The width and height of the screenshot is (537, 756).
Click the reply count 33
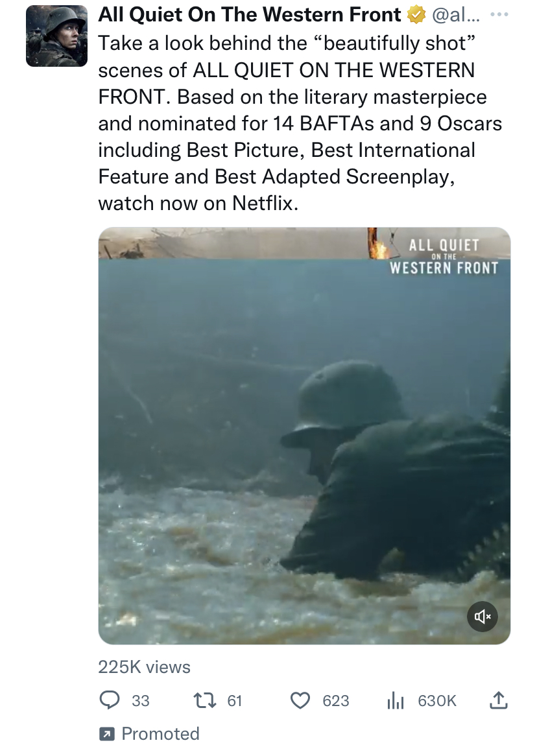pos(140,701)
